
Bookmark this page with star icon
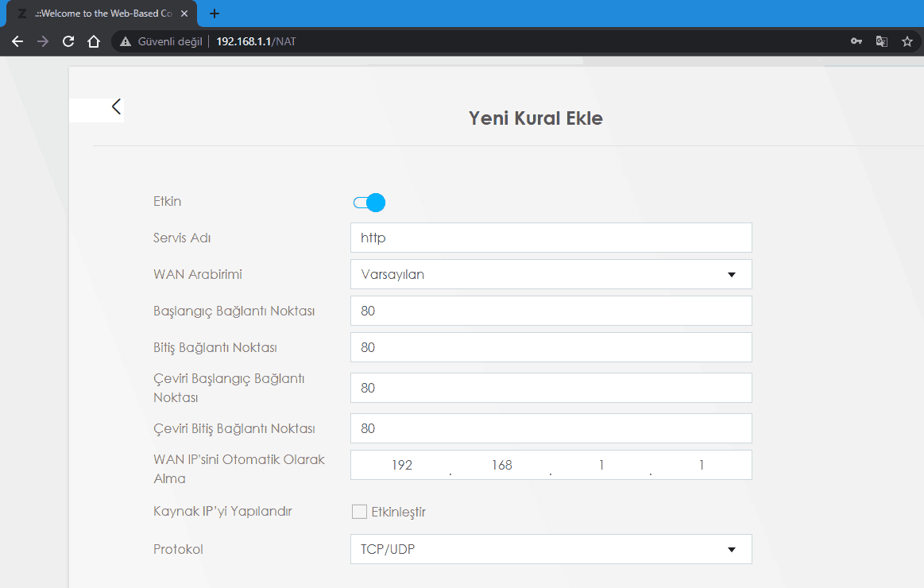pyautogui.click(x=907, y=41)
